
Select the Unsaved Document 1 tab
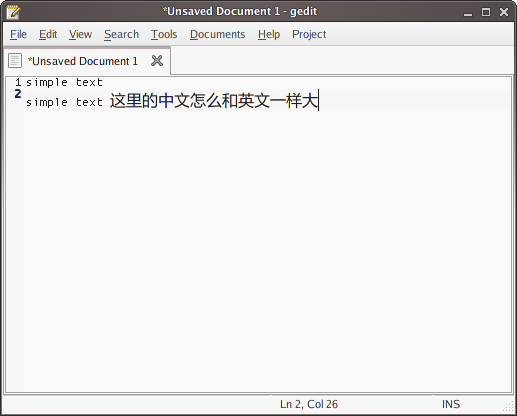coord(83,61)
